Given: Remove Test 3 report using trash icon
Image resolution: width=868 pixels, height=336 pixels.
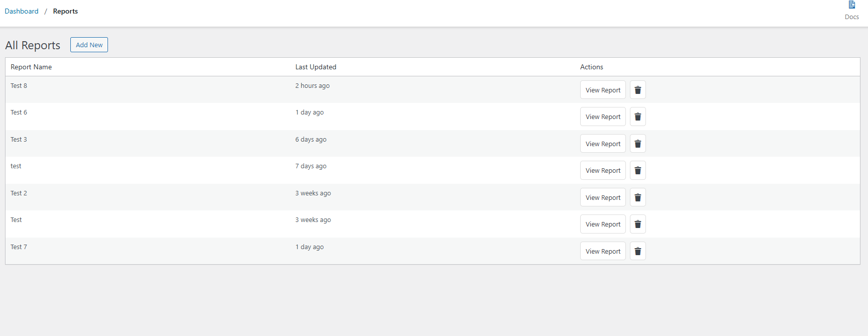Looking at the screenshot, I should 637,144.
